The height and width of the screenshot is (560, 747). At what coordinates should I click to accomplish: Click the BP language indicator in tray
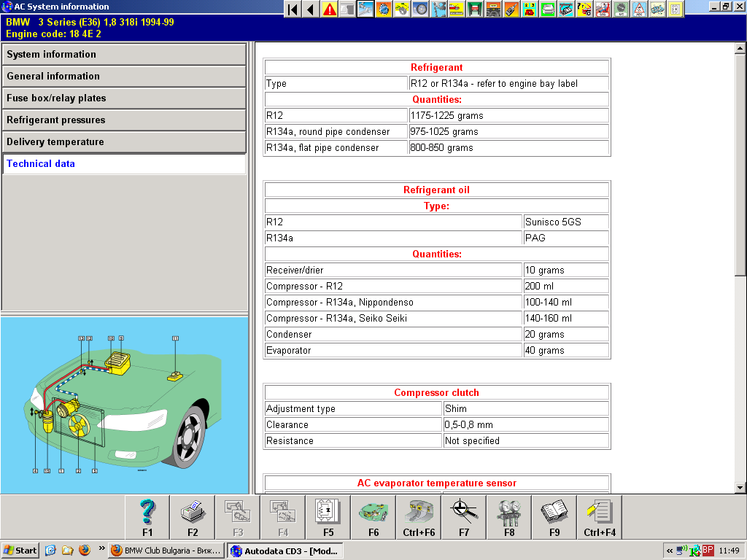[x=708, y=551]
